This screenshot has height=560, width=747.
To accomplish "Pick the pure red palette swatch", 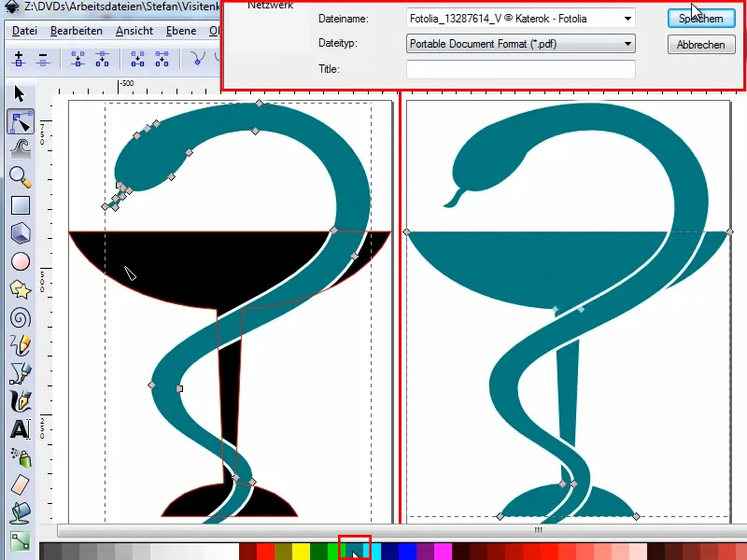I will pyautogui.click(x=265, y=552).
